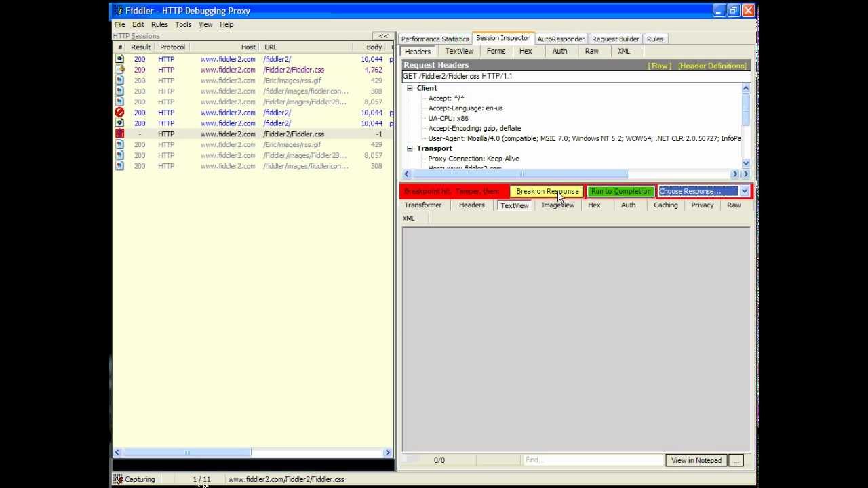868x488 pixels.
Task: Open the File menu
Action: 120,24
